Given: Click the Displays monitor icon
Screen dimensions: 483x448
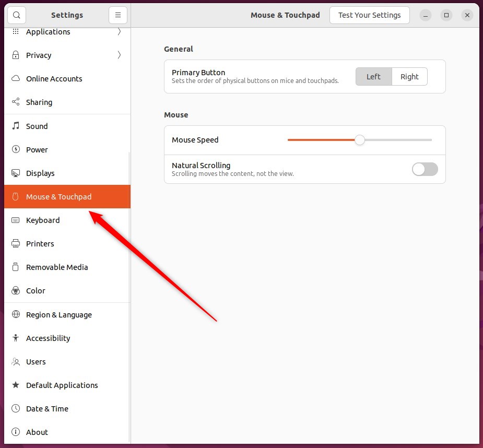Looking at the screenshot, I should pyautogui.click(x=15, y=173).
